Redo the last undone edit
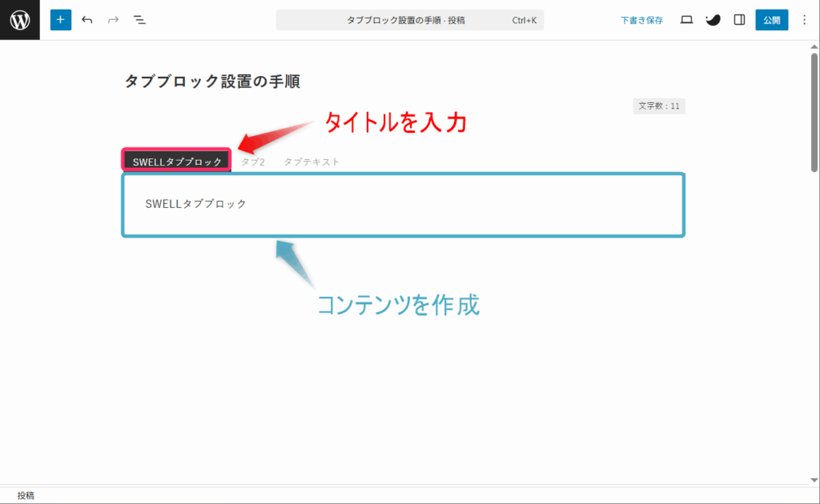The width and height of the screenshot is (820, 504). click(113, 20)
